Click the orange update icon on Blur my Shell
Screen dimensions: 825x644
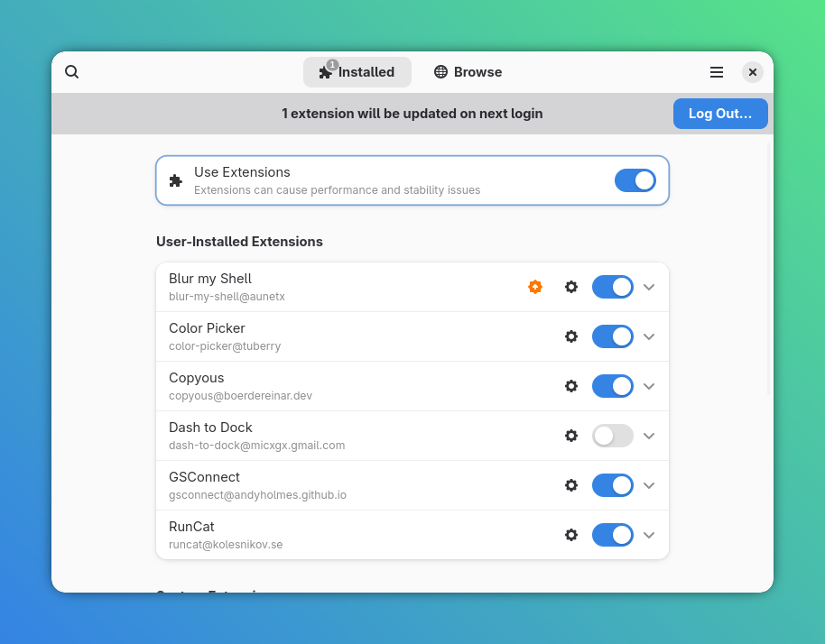[x=535, y=287]
